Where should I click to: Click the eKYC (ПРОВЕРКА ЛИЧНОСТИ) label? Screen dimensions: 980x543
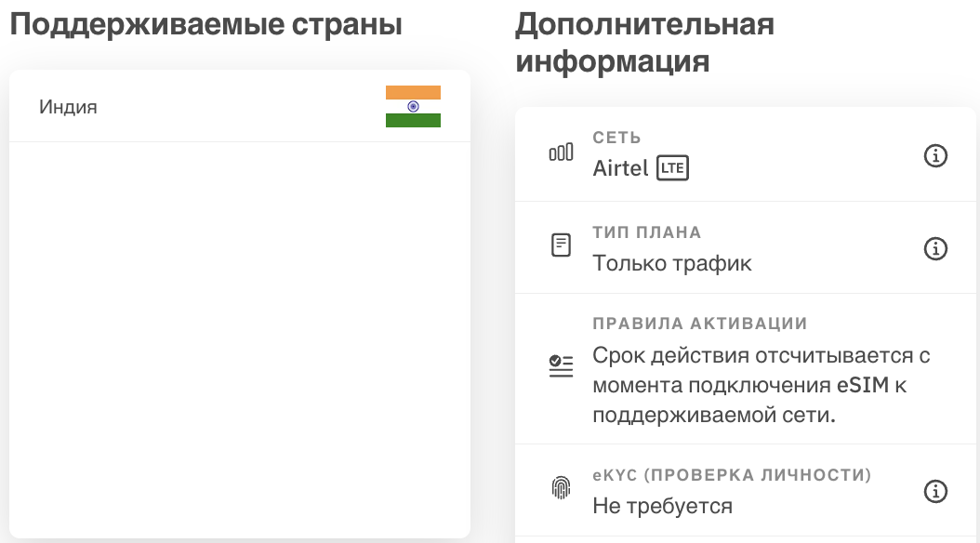[x=732, y=475]
